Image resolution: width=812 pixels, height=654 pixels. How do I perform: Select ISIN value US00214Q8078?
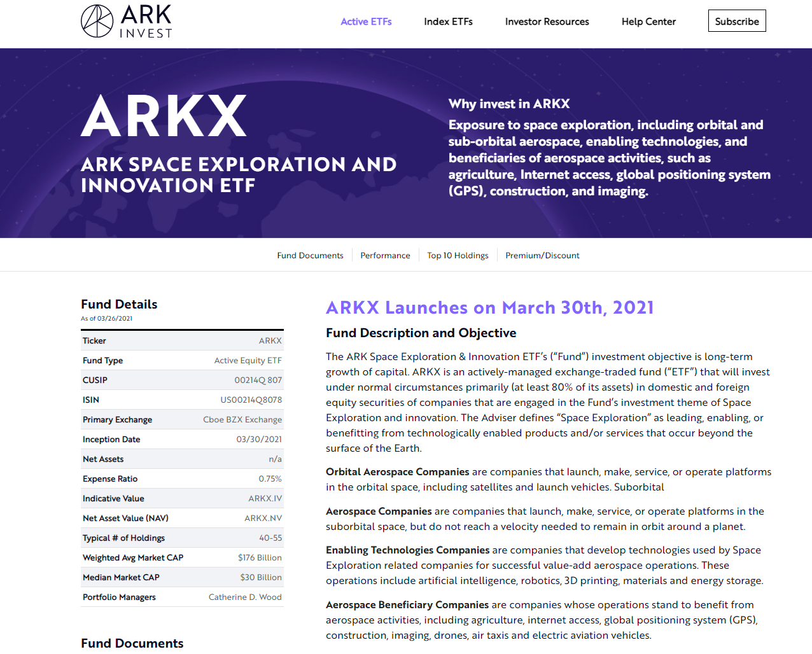pyautogui.click(x=251, y=400)
